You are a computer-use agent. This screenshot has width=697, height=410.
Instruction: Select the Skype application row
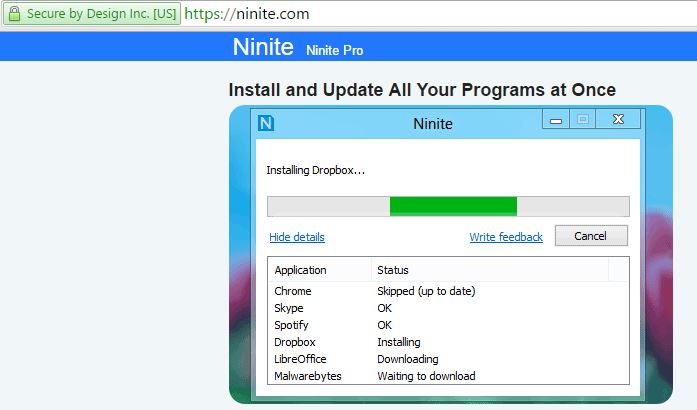pos(448,308)
